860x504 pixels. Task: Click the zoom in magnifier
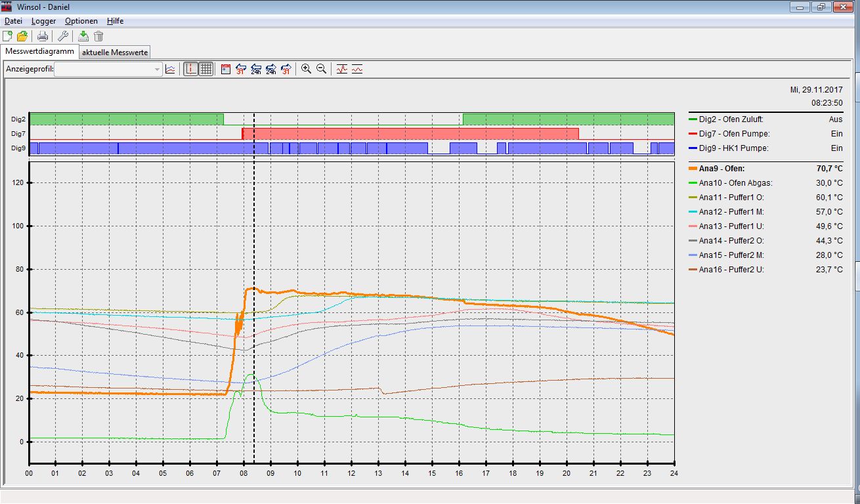[x=306, y=69]
